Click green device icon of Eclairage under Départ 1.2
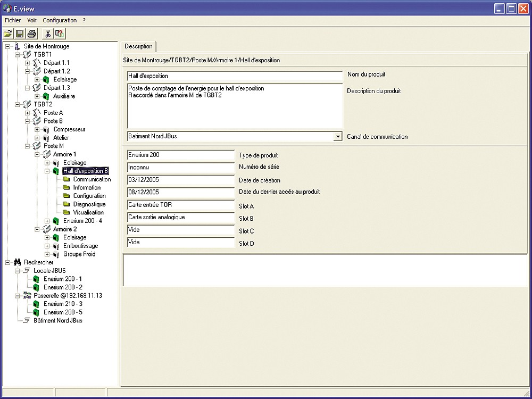This screenshot has height=399, width=532. tap(46, 79)
